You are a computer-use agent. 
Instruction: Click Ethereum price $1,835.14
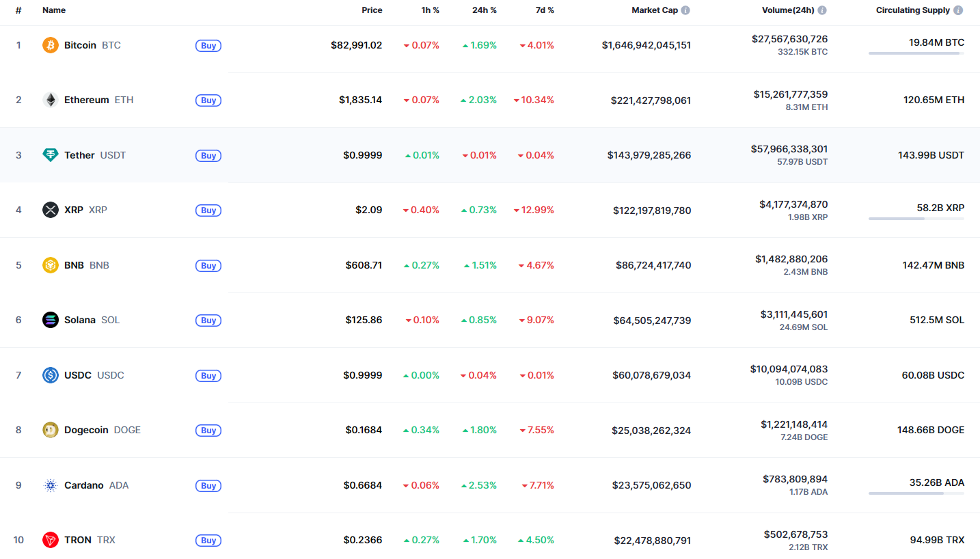click(x=361, y=100)
